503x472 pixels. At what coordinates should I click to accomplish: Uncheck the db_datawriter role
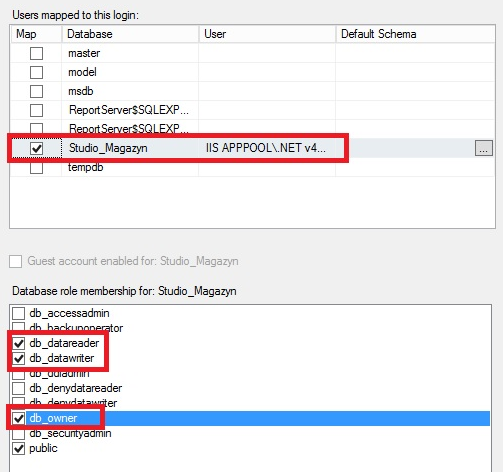pos(19,358)
